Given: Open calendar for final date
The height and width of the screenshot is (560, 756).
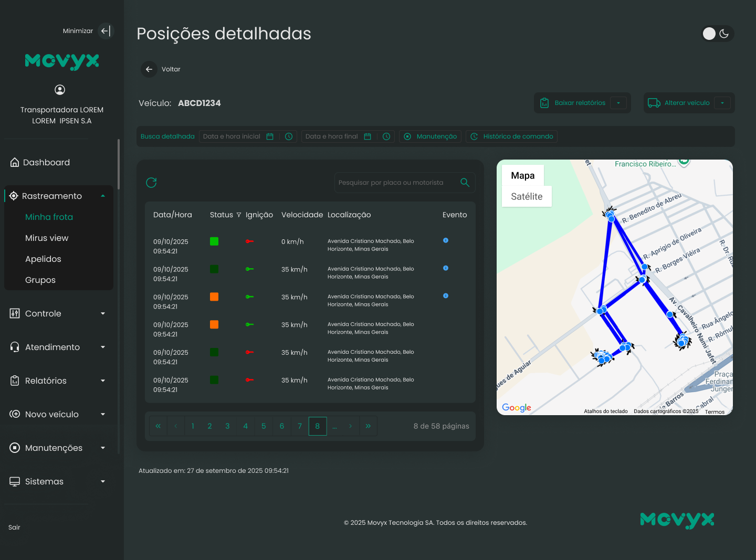Looking at the screenshot, I should [x=367, y=136].
